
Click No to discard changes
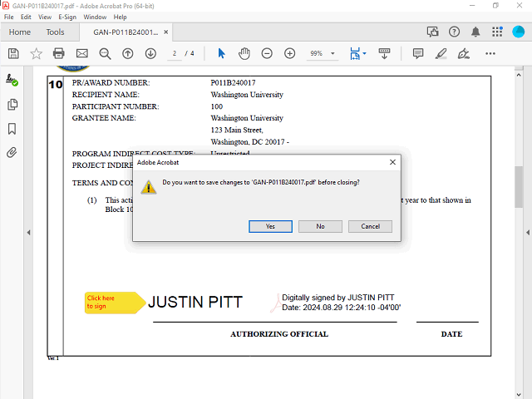320,226
